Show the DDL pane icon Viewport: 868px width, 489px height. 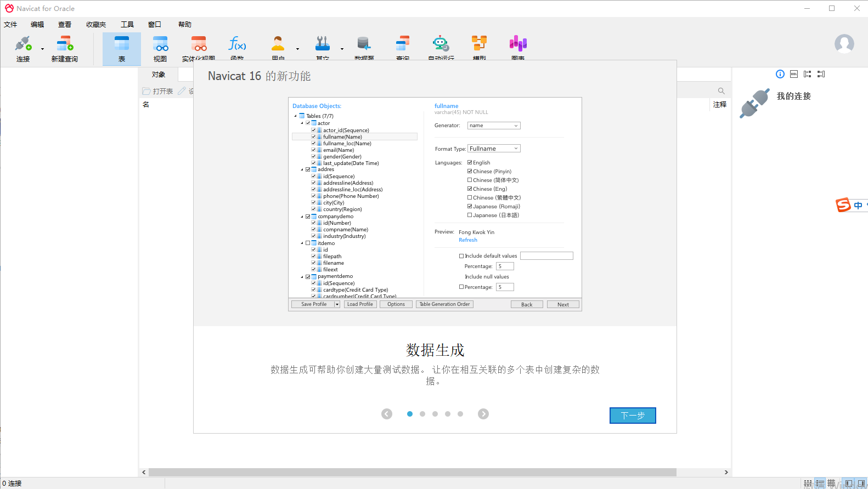coord(794,74)
